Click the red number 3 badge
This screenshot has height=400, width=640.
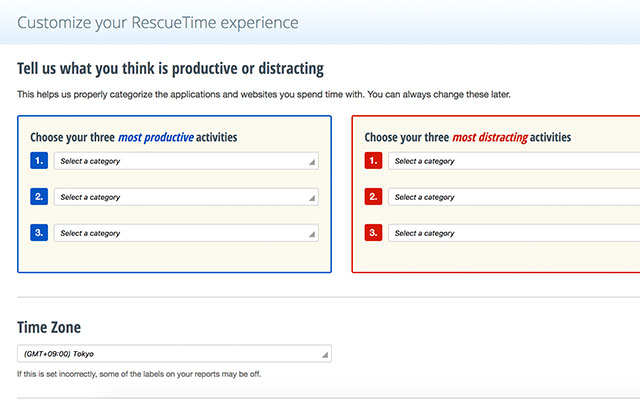(x=373, y=233)
